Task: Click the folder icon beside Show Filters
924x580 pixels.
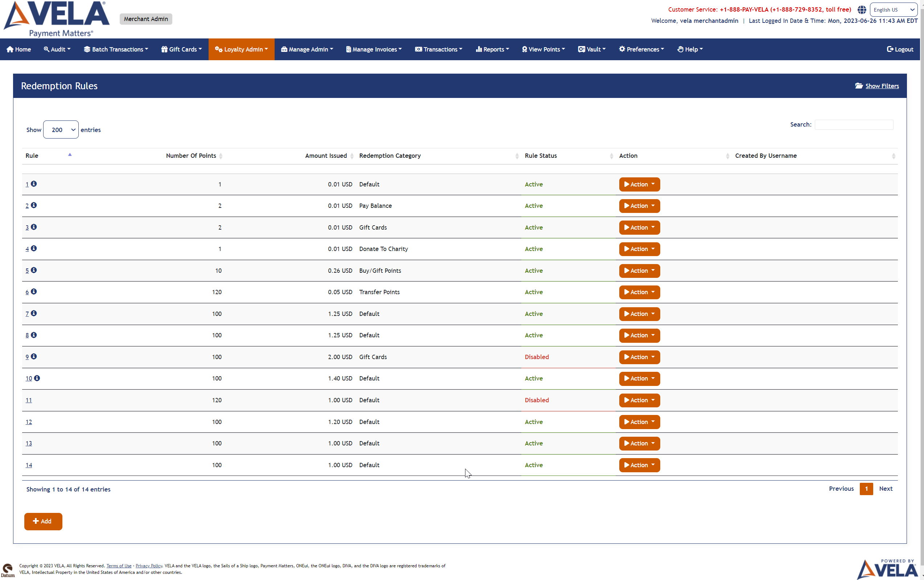Action: pyautogui.click(x=859, y=86)
